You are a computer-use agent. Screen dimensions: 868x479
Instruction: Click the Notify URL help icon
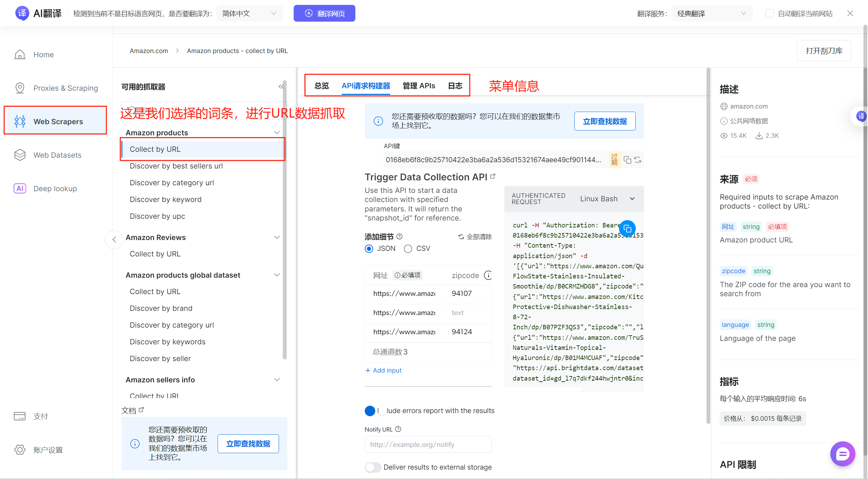click(398, 429)
